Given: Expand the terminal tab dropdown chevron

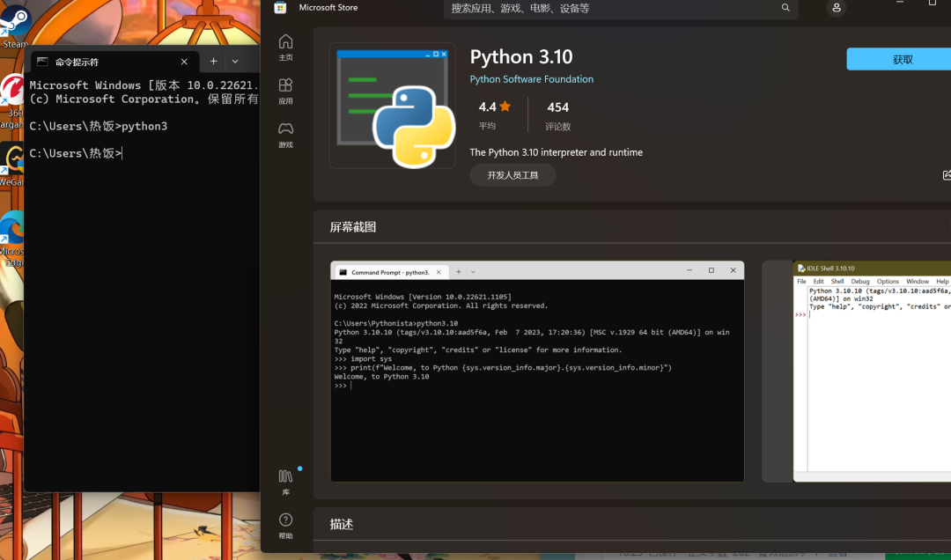Looking at the screenshot, I should tap(234, 61).
